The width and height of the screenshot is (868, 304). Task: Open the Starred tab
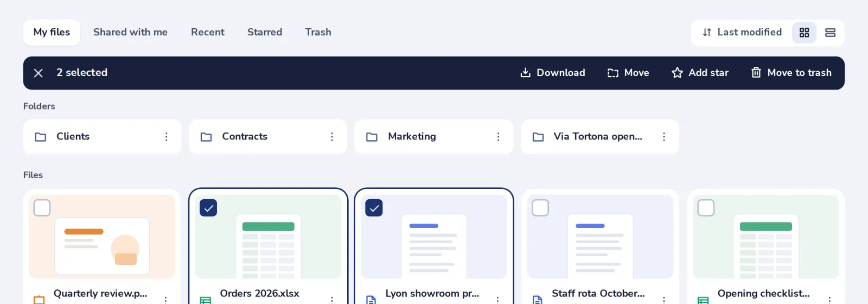click(265, 33)
